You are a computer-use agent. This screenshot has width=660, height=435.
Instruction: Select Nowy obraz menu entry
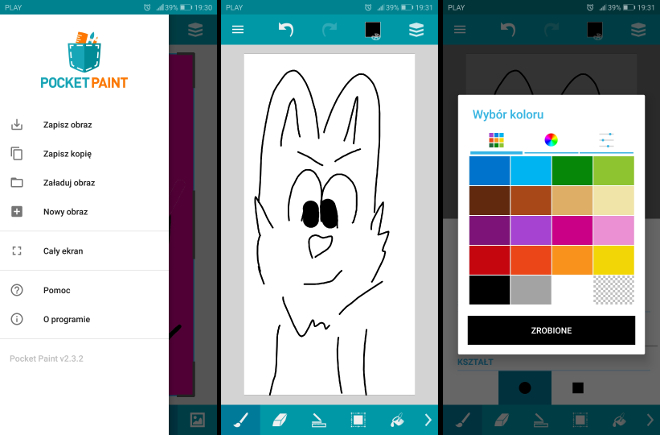(x=65, y=212)
